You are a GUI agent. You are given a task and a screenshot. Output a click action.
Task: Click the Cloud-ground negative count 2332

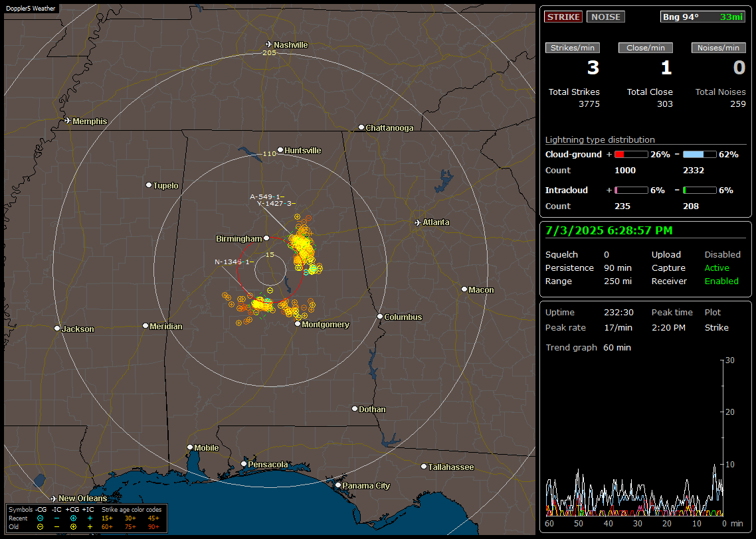click(x=694, y=171)
